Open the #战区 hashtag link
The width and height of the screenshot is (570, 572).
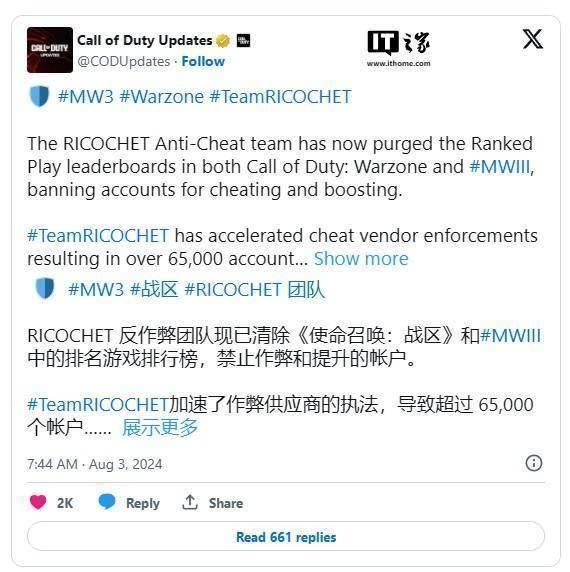pyautogui.click(x=154, y=290)
